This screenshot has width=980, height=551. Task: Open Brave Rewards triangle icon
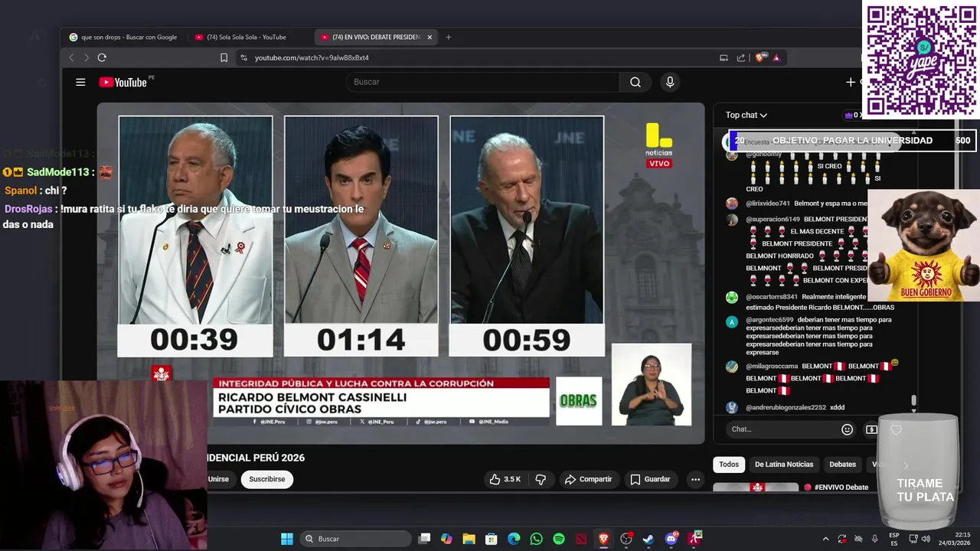(x=776, y=57)
